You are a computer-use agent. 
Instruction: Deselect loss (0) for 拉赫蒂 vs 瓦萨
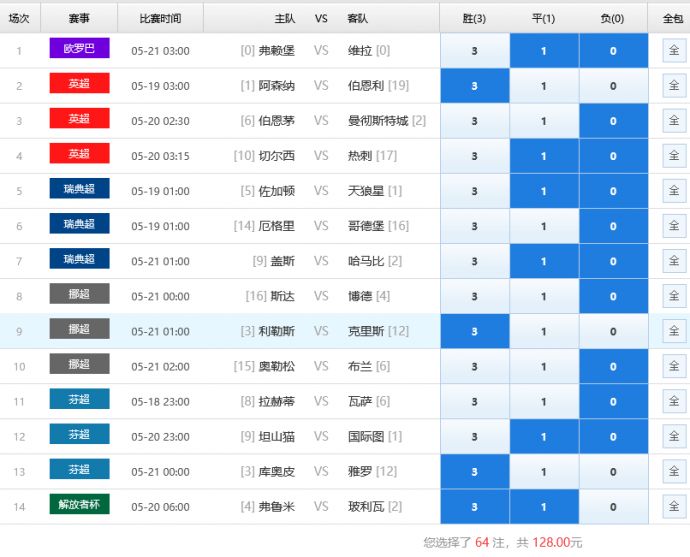click(613, 402)
